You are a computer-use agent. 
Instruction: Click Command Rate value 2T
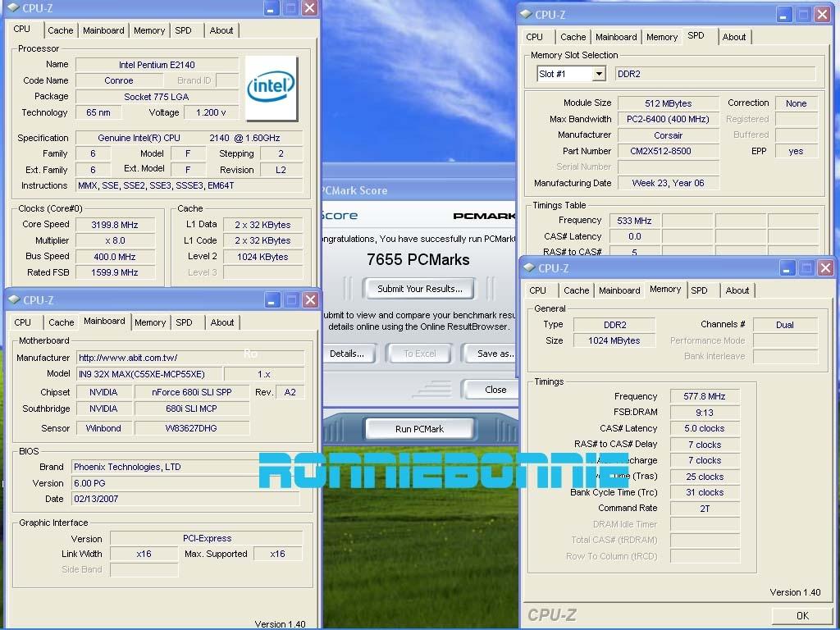click(x=705, y=509)
